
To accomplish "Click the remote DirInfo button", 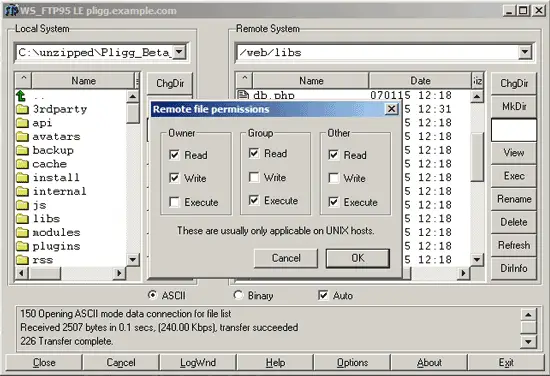I will pyautogui.click(x=514, y=268).
